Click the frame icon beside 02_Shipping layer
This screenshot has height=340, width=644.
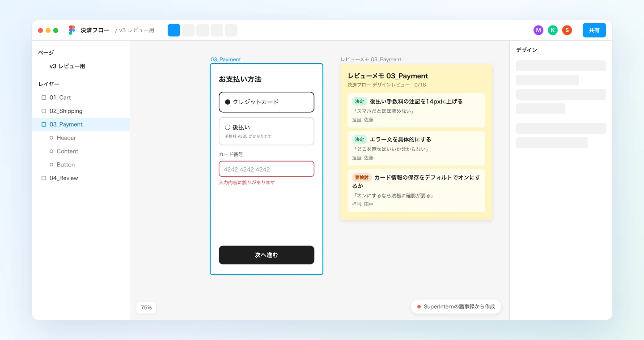click(44, 111)
